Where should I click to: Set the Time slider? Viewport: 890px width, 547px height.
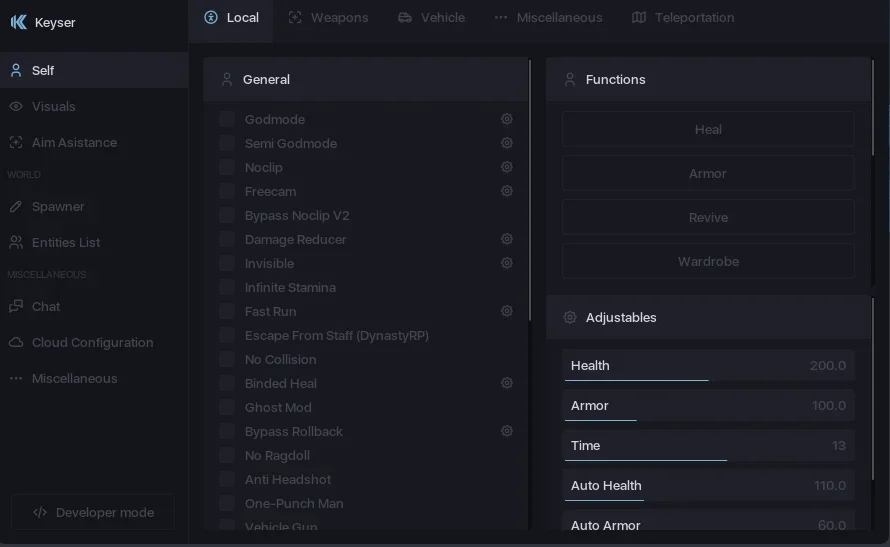708,445
